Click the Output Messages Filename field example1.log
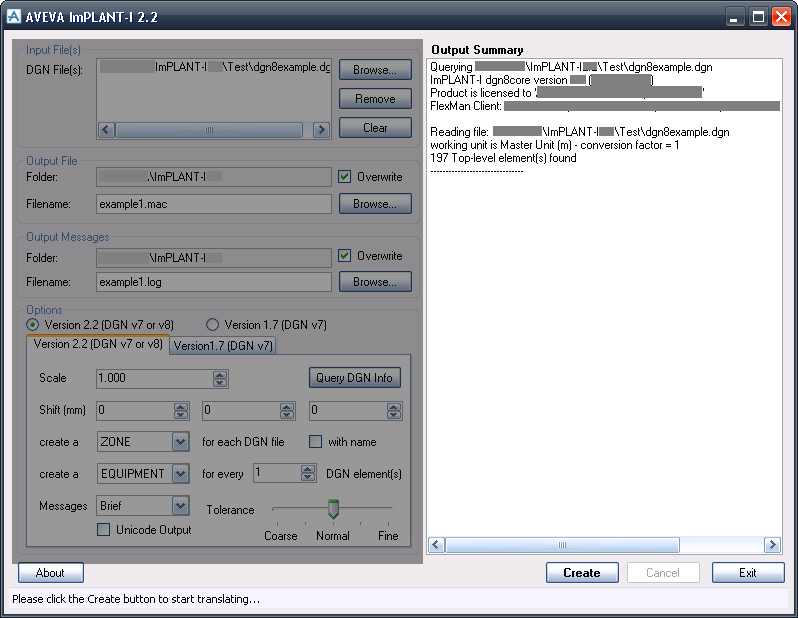The height and width of the screenshot is (618, 798). 214,282
